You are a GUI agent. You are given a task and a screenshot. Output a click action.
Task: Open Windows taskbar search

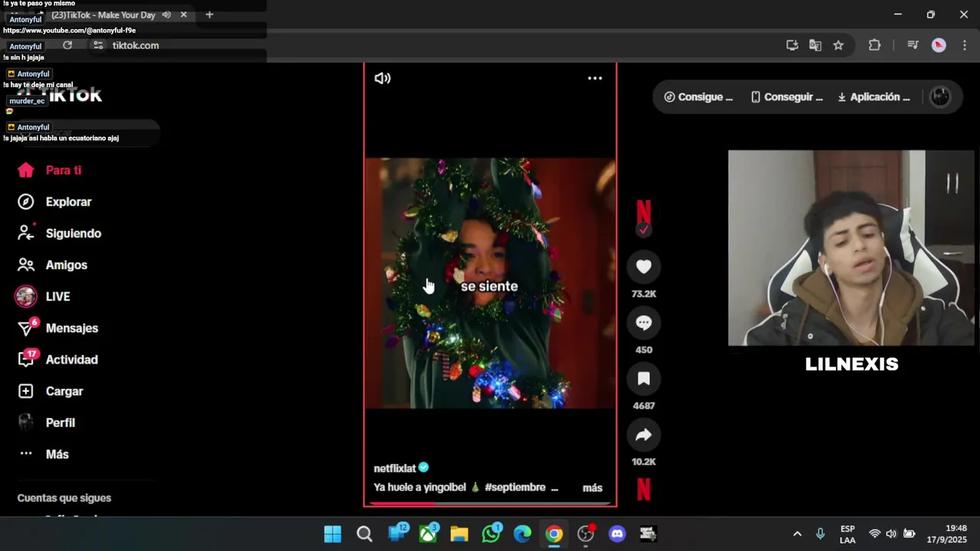tap(364, 534)
